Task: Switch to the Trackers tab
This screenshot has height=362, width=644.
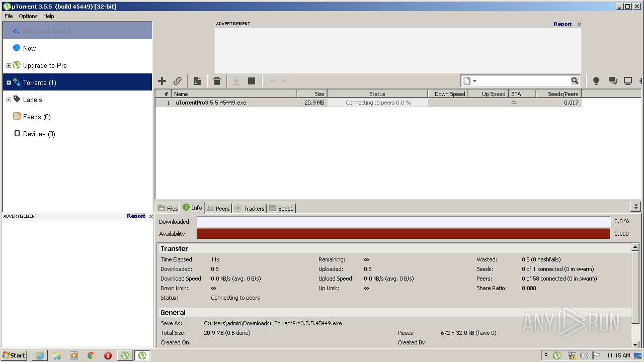Action: coord(250,208)
